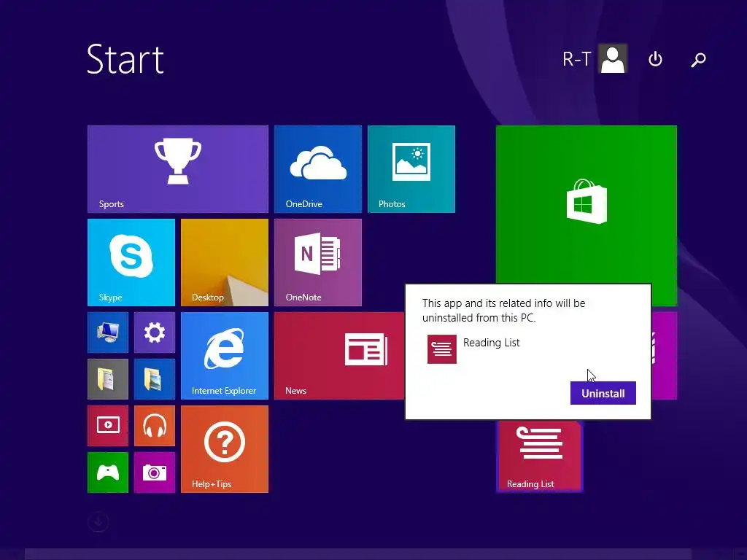Open the News tile
The width and height of the screenshot is (747, 560).
(x=339, y=356)
